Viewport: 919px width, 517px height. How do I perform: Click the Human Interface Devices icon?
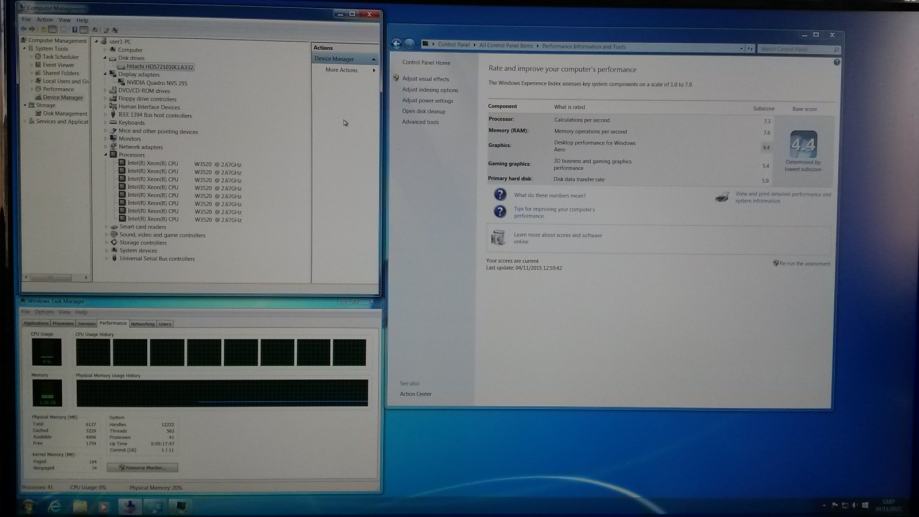pos(114,107)
